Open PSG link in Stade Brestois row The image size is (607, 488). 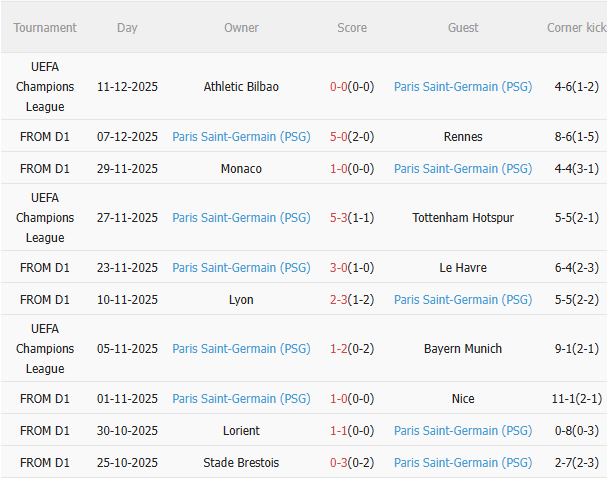463,463
